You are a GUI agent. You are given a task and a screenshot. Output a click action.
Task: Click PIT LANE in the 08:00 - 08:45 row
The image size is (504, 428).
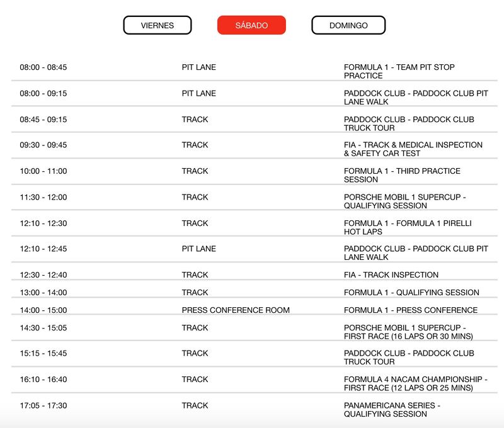click(198, 67)
